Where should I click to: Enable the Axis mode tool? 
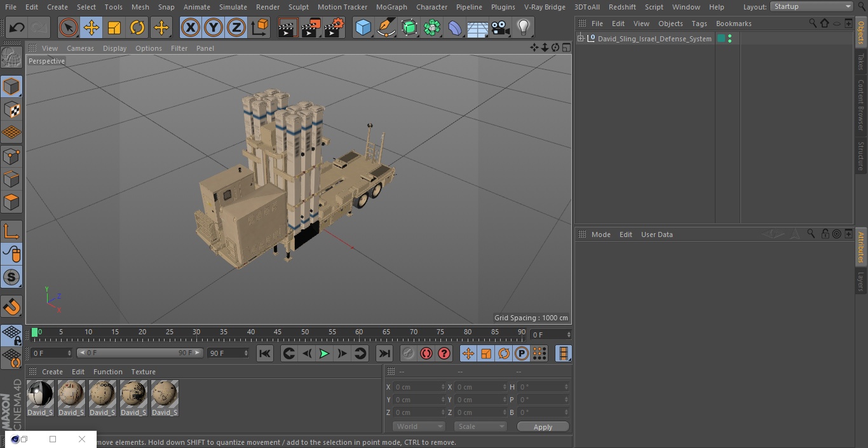(11, 231)
